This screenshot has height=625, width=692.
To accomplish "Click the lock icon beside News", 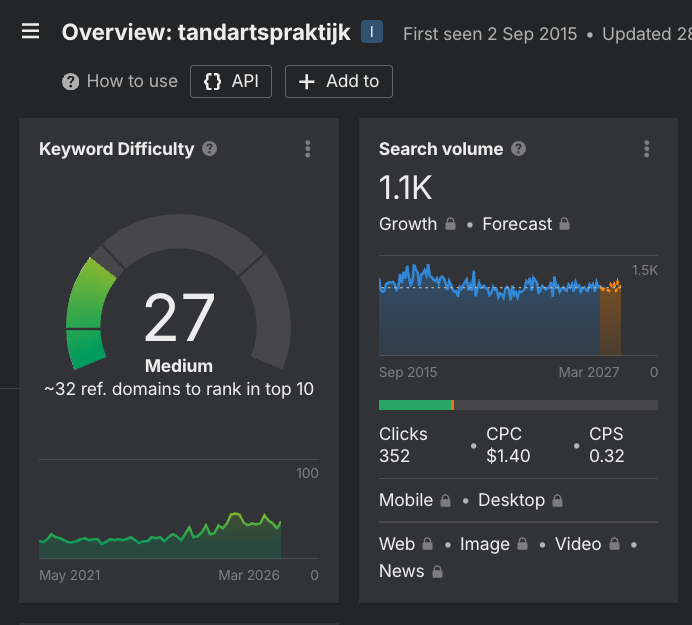I will tap(437, 572).
